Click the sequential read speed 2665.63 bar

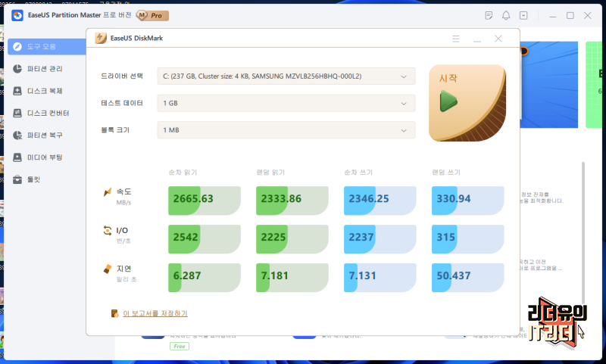point(205,201)
